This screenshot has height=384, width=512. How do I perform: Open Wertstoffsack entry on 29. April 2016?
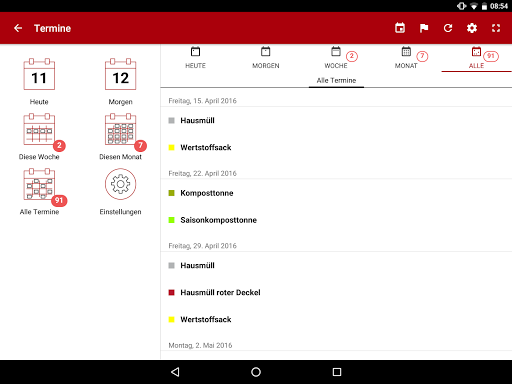click(336, 319)
